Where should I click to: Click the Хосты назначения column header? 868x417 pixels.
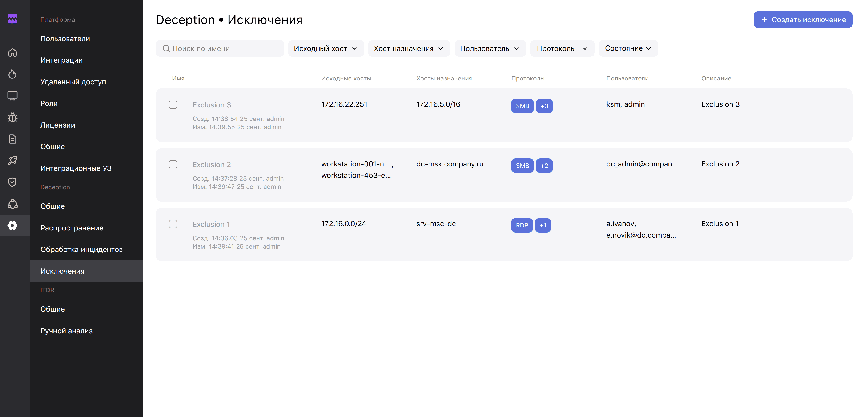[x=444, y=79]
